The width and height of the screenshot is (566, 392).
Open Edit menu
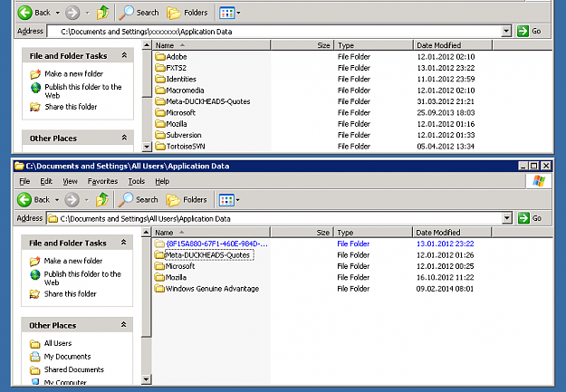point(46,181)
